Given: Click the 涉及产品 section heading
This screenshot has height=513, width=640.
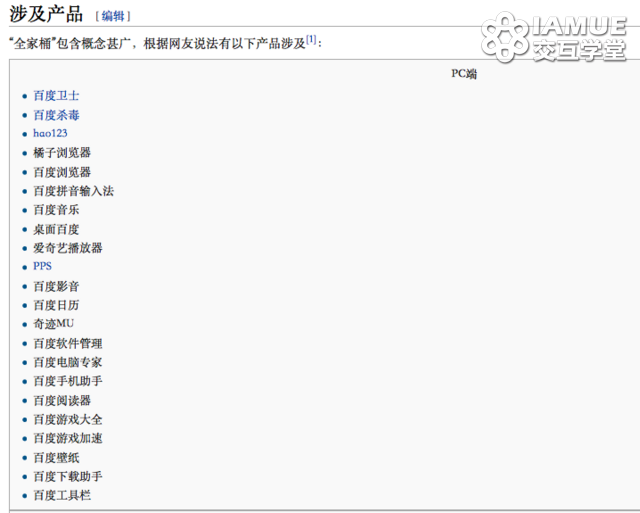Looking at the screenshot, I should point(46,14).
